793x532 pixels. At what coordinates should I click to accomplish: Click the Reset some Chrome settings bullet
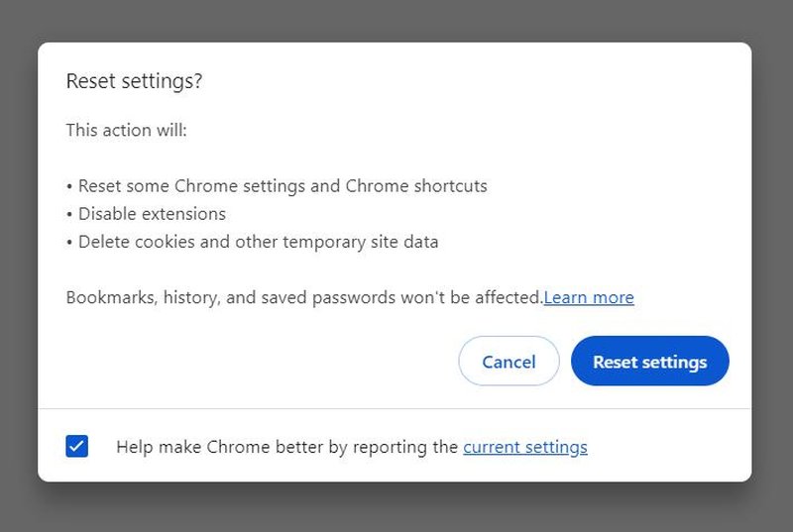277,186
